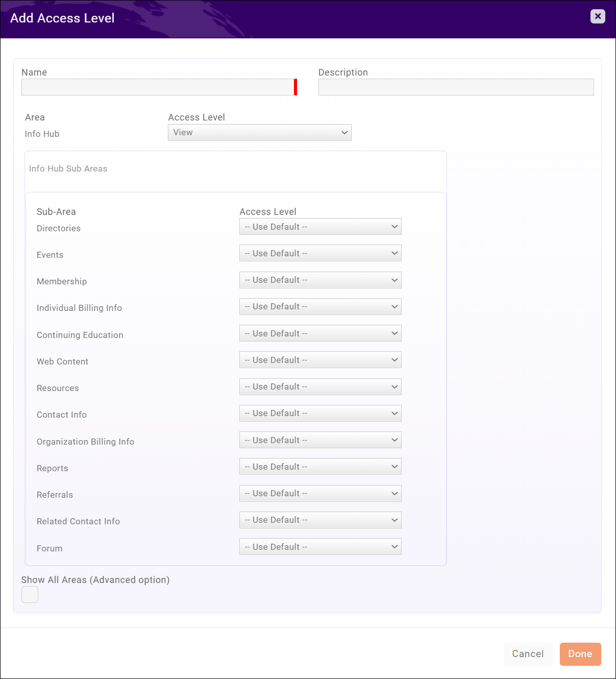
Task: Open the Resources access level dropdown
Action: pyautogui.click(x=320, y=386)
